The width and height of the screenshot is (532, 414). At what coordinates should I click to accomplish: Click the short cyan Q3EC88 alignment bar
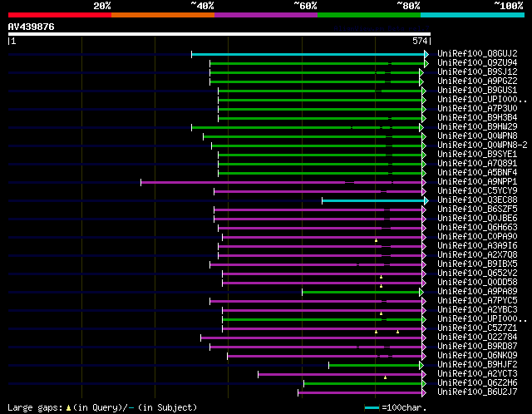(x=373, y=201)
